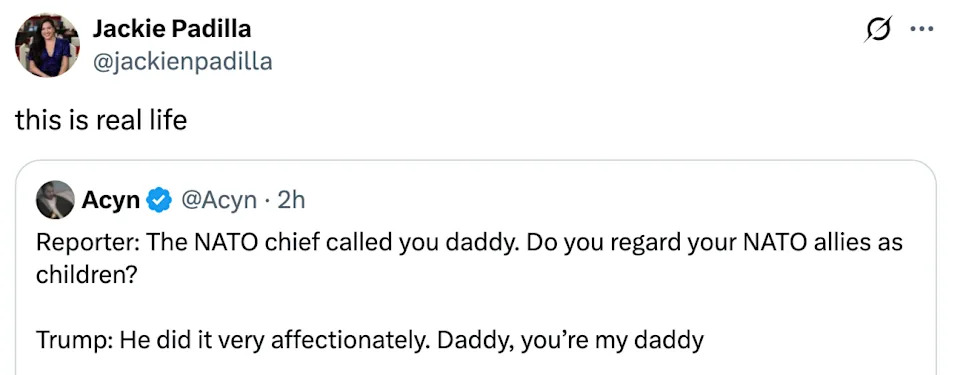This screenshot has height=375, width=960.
Task: Click the quoted tweet card's top border area
Action: pos(476,162)
